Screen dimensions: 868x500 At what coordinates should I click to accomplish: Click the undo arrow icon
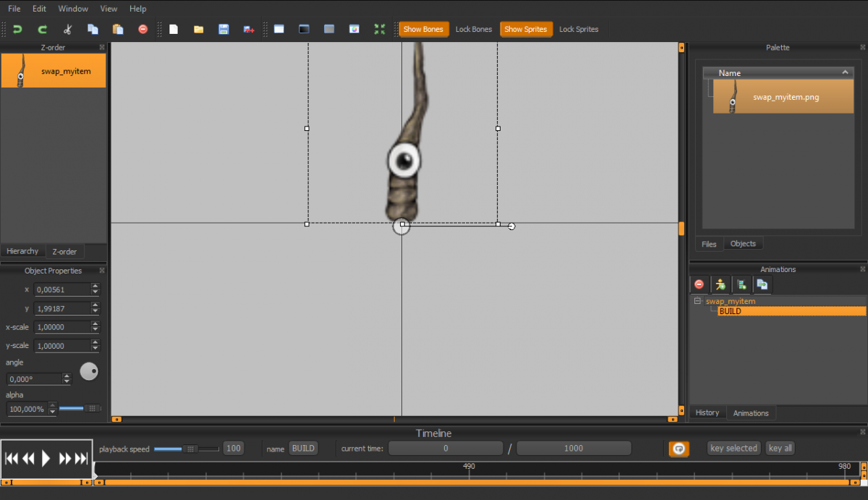click(17, 29)
